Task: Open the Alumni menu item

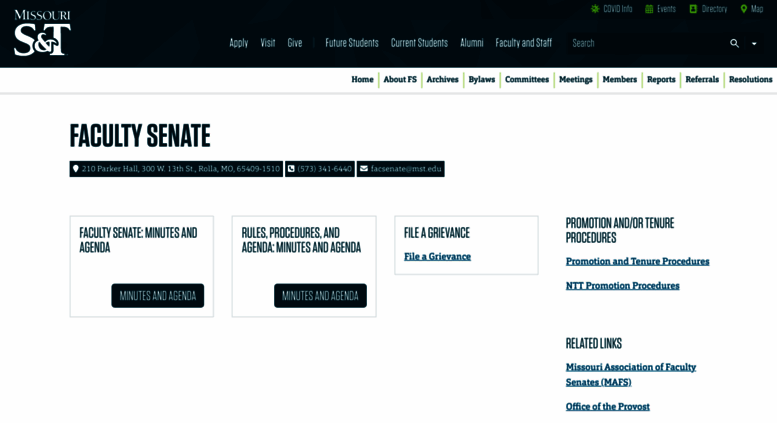Action: click(472, 43)
